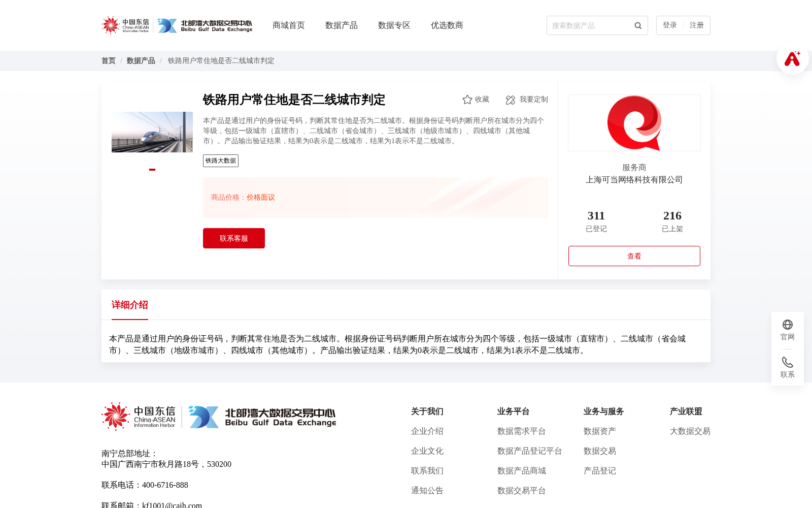Open the 产品登记 footer link

click(600, 471)
